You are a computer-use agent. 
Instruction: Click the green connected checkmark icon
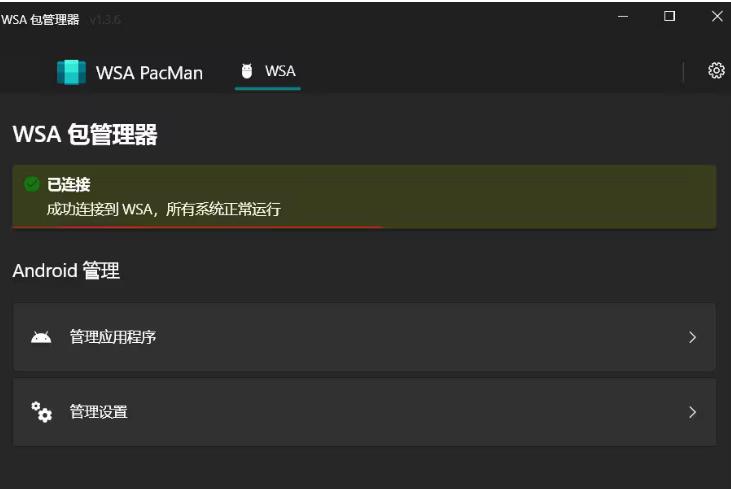tap(32, 184)
